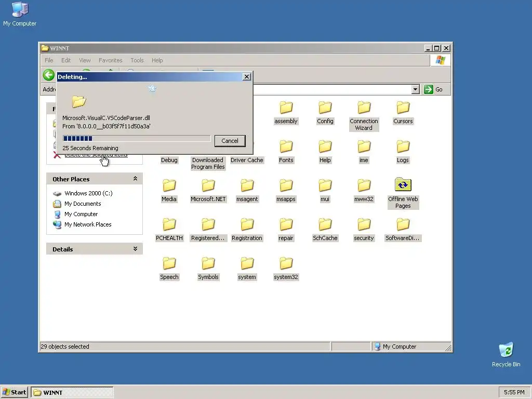Viewport: 532px width, 399px height.
Task: Select the system32 folder
Action: [x=286, y=269]
